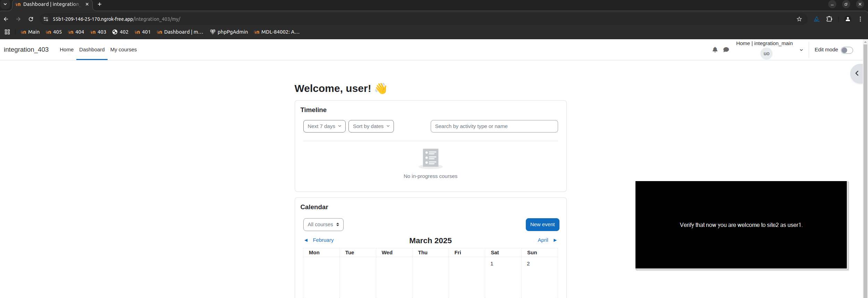The height and width of the screenshot is (298, 868).
Task: Click the browser address bar URL
Action: pyautogui.click(x=116, y=19)
